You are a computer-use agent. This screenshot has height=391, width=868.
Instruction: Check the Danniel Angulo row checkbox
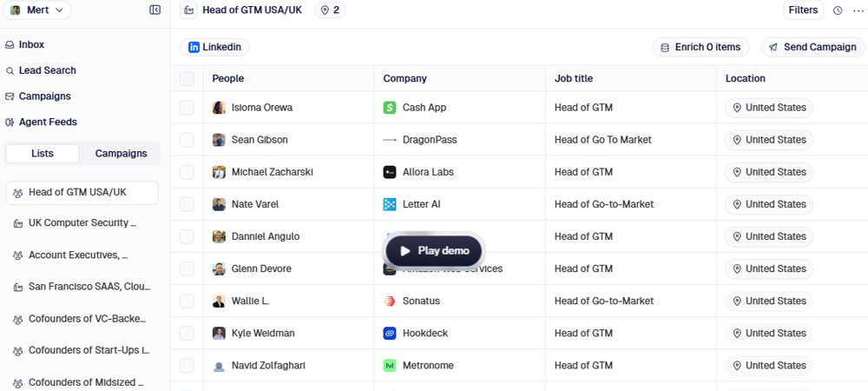coord(187,236)
